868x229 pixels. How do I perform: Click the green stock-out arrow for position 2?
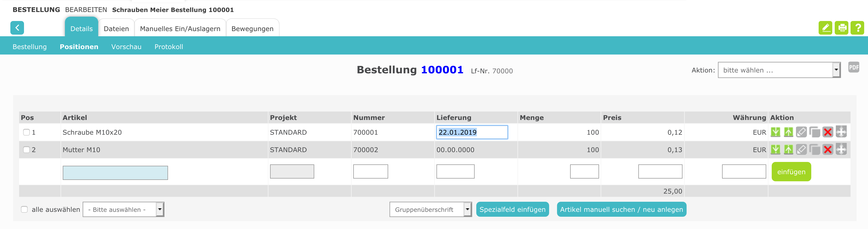[788, 149]
